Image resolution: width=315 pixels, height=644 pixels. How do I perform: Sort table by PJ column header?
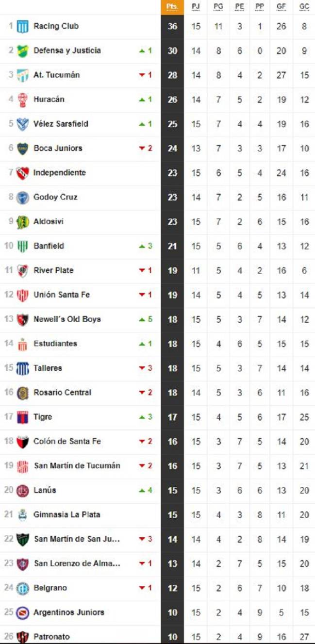tap(196, 7)
